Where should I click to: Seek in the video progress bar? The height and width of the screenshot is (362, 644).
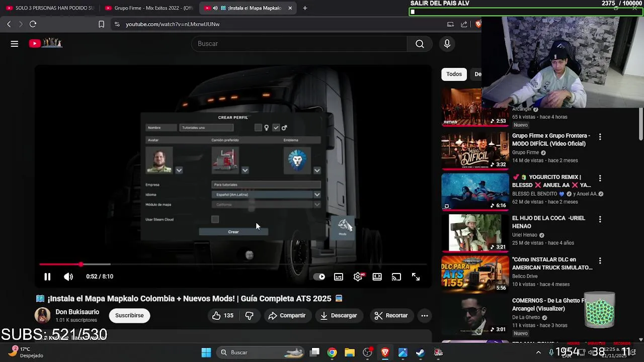(233, 264)
